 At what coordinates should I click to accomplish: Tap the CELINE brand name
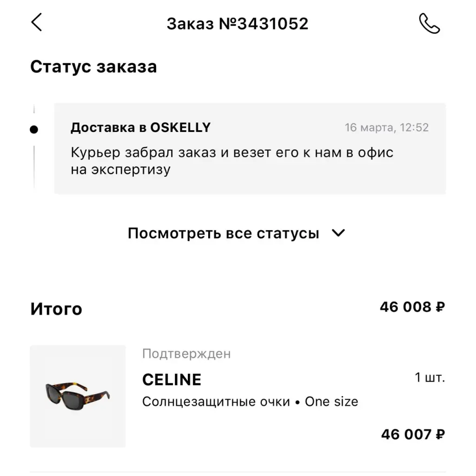(172, 380)
